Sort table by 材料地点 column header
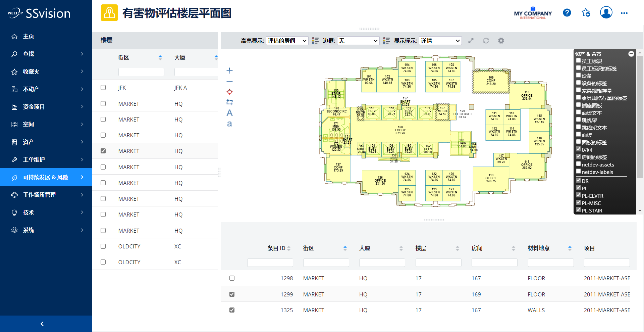The image size is (644, 332). point(539,248)
